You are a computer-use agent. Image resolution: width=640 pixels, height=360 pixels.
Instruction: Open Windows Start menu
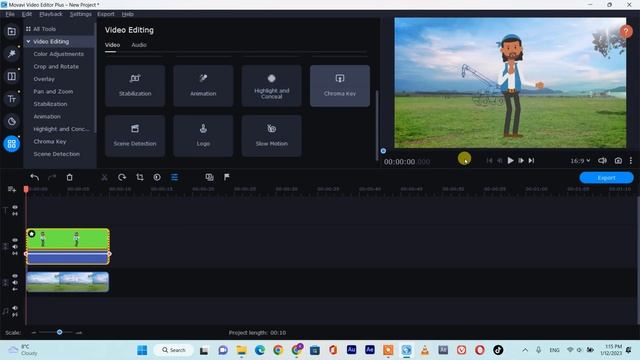[142, 350]
